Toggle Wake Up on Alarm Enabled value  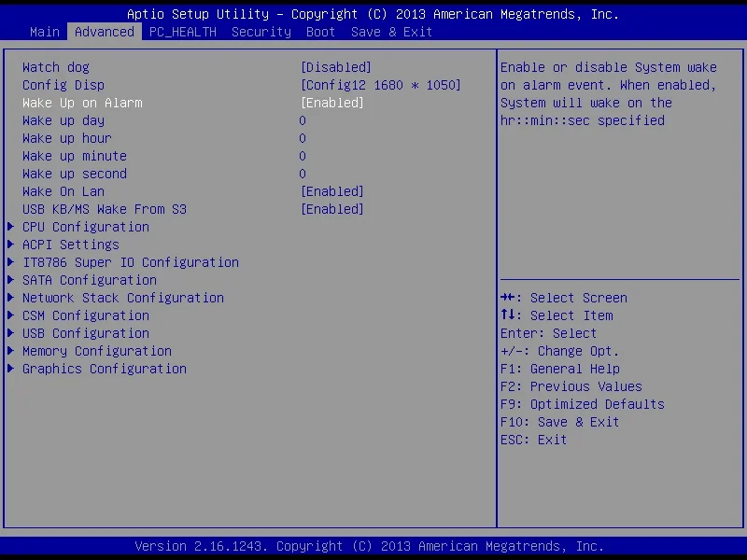click(331, 103)
